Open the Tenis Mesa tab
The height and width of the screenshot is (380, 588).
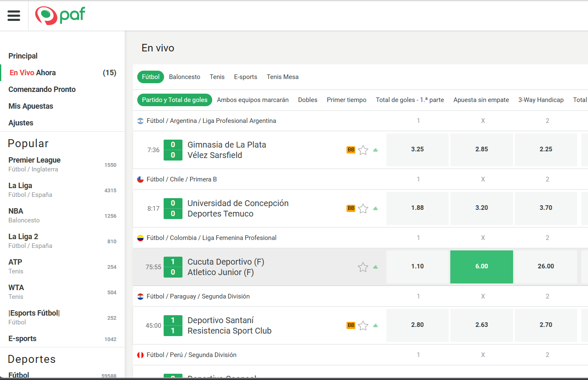pos(282,77)
